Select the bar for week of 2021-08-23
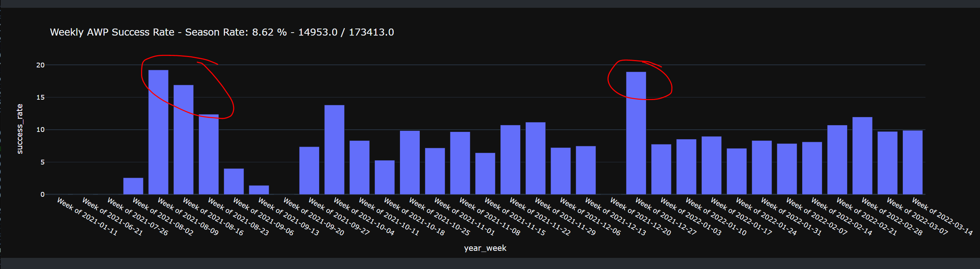The height and width of the screenshot is (269, 980). [x=209, y=154]
